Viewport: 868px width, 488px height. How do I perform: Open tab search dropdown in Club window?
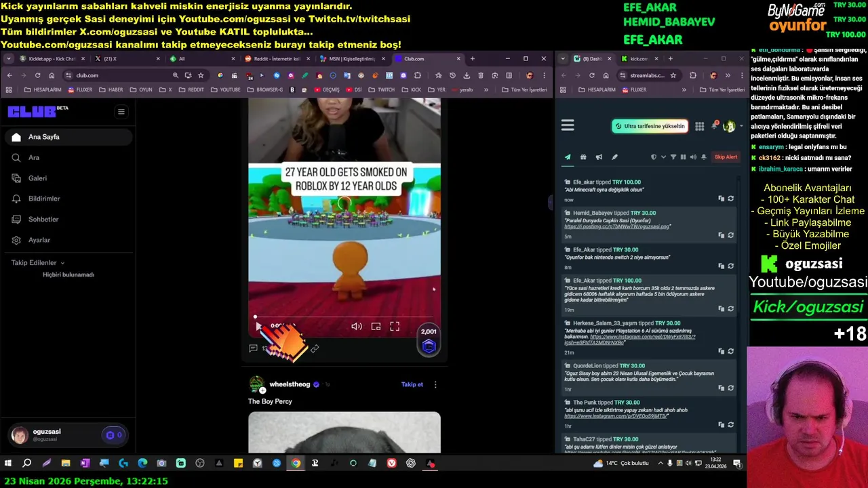pos(9,59)
